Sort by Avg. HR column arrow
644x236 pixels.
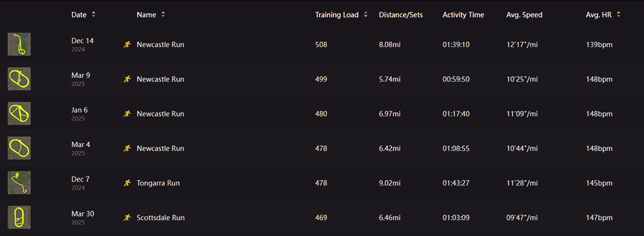pyautogui.click(x=618, y=15)
